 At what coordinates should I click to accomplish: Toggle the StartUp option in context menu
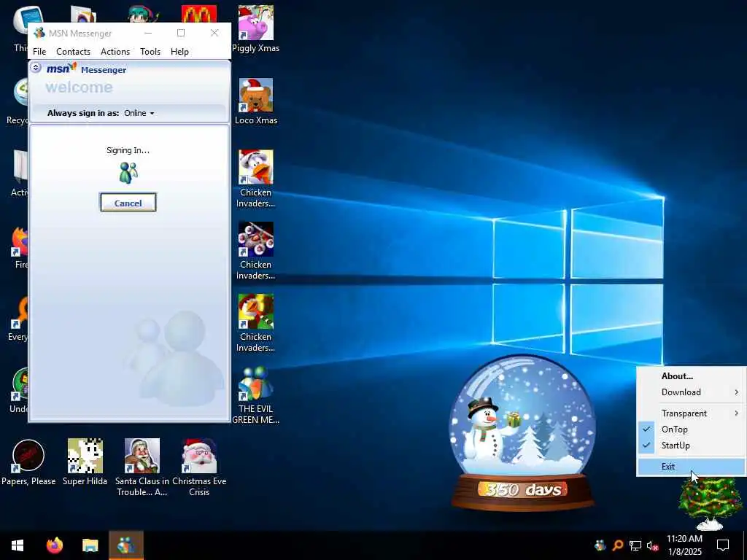[692, 446]
